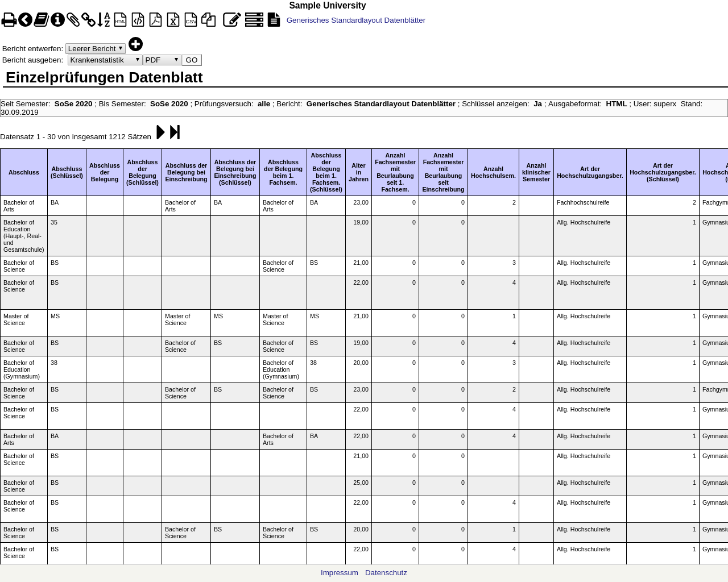This screenshot has width=728, height=582.
Task: Click the Abschluss der Belegung bei Einschreibung header
Action: click(x=186, y=172)
